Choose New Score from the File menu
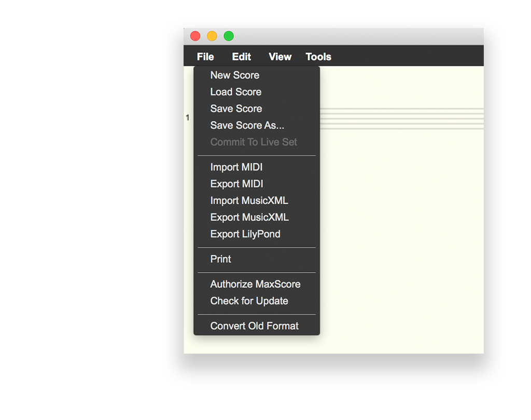Image resolution: width=531 pixels, height=420 pixels. 257,75
